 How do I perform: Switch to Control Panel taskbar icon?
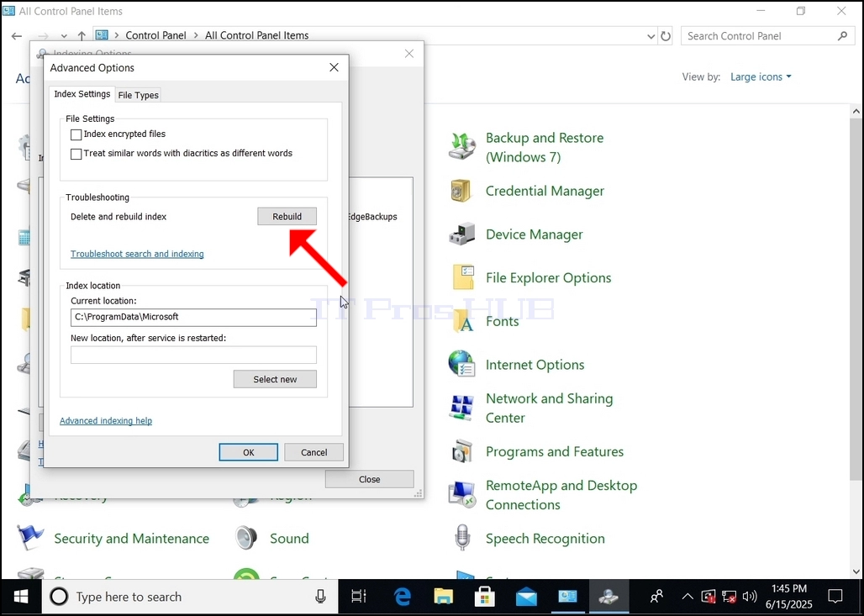pyautogui.click(x=567, y=597)
